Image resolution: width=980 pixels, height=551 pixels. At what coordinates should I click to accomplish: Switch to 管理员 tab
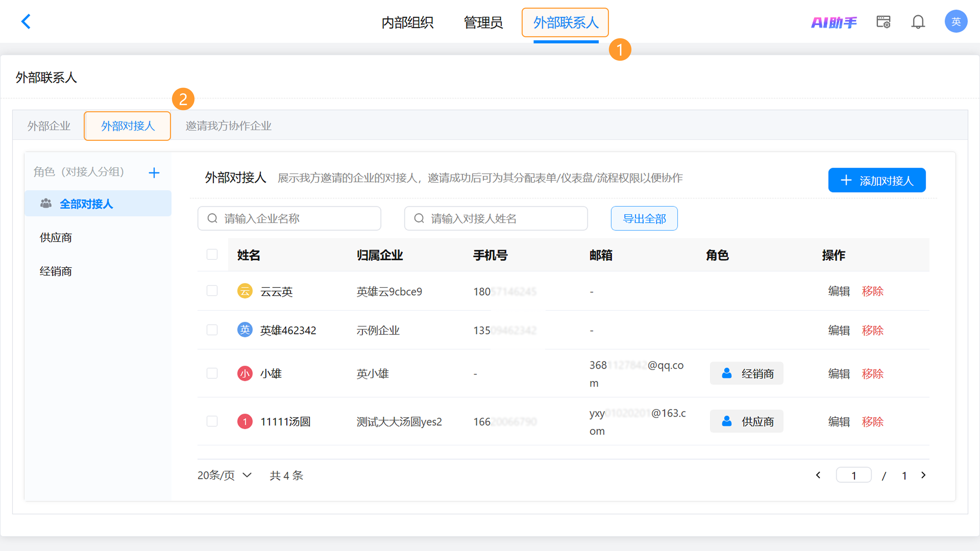point(483,22)
